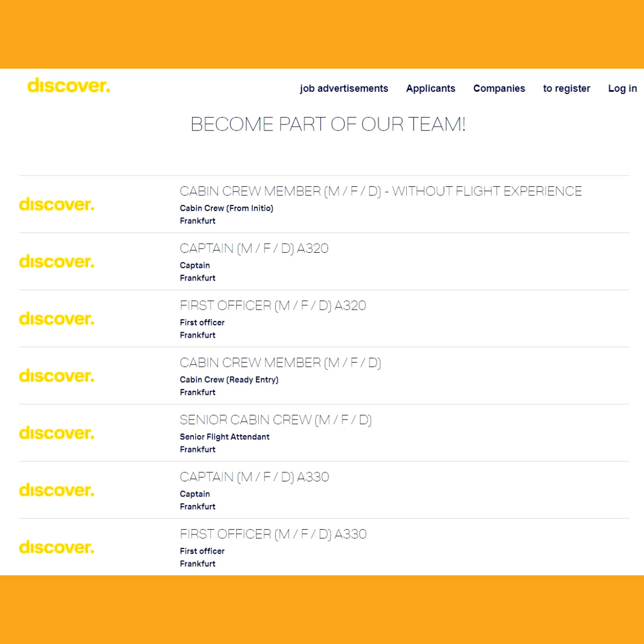Click 'Cabin Crew (From Initio)' text
Image resolution: width=644 pixels, height=644 pixels.
pyautogui.click(x=226, y=208)
